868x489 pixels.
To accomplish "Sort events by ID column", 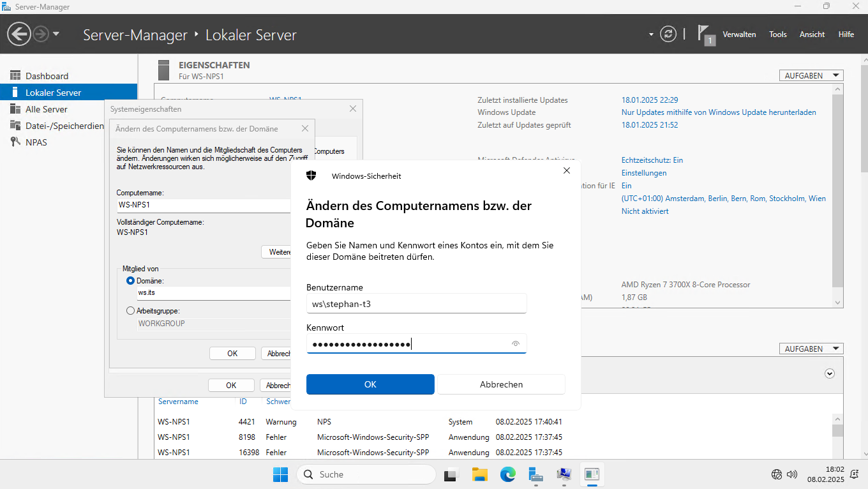I will (243, 402).
